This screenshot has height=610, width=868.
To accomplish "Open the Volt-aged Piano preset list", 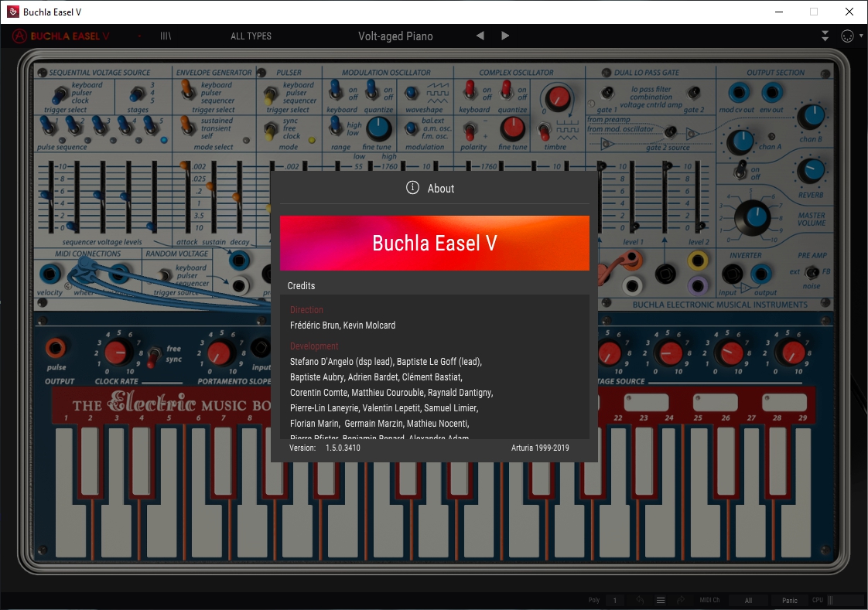I will click(395, 36).
